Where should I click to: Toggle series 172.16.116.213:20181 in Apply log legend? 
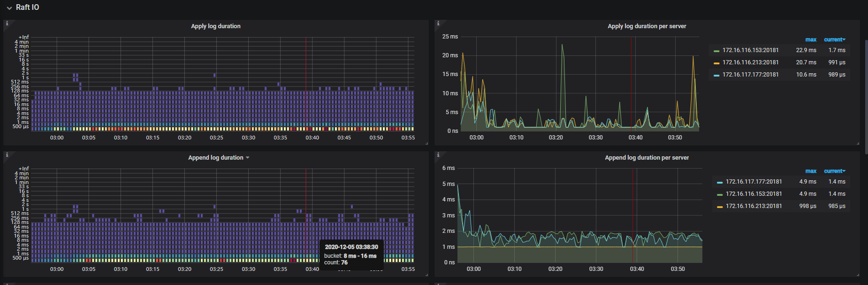(750, 62)
